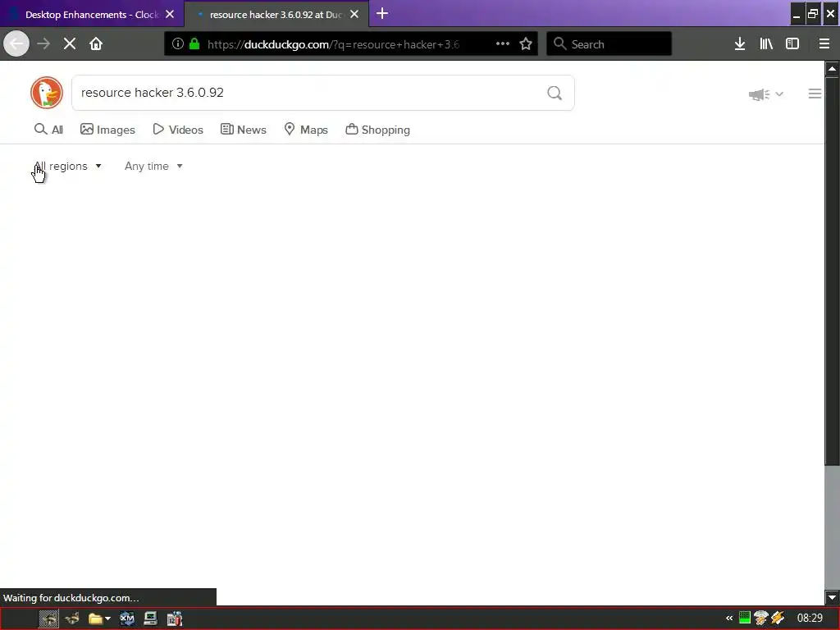Close the resource hacker search tab
This screenshot has height=630, width=840.
354,15
